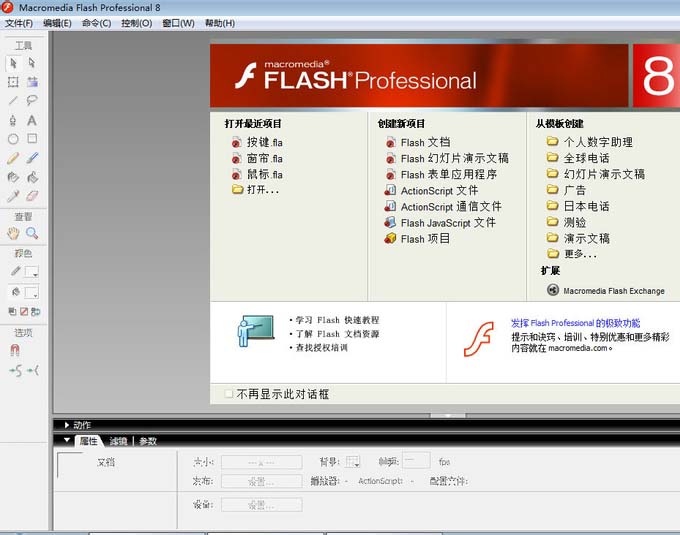The height and width of the screenshot is (535, 680).
Task: Collapse the 属性 properties panel arrow
Action: [67, 440]
